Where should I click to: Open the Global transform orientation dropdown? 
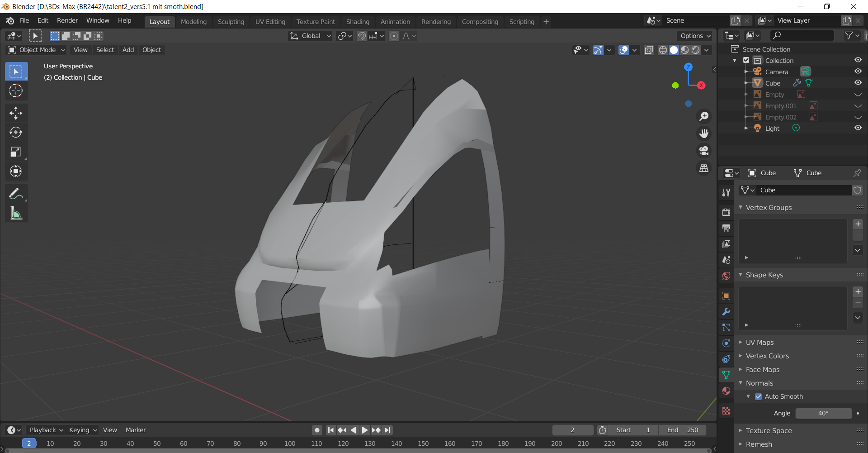tap(311, 36)
